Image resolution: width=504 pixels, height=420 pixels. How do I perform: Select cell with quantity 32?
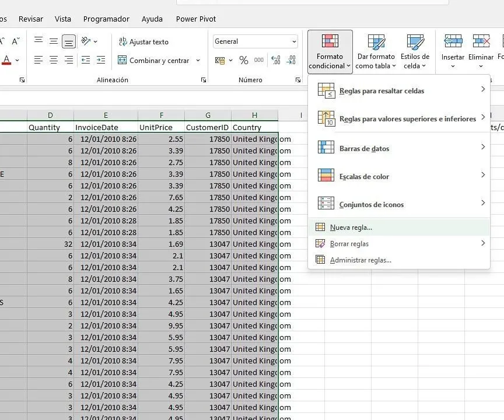tap(51, 244)
